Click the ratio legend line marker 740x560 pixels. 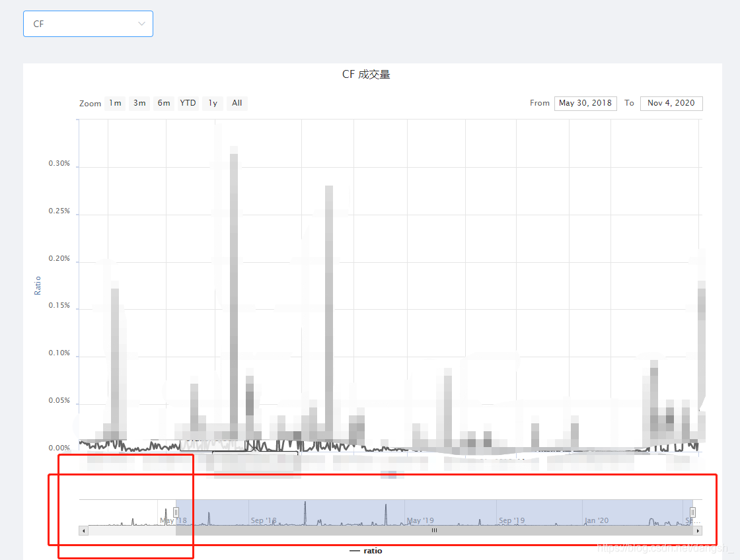tap(355, 551)
